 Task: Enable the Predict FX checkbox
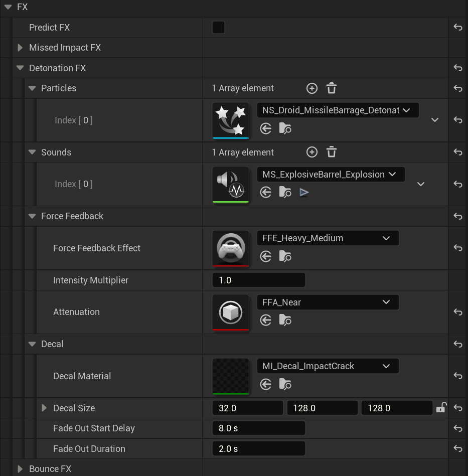tap(218, 27)
